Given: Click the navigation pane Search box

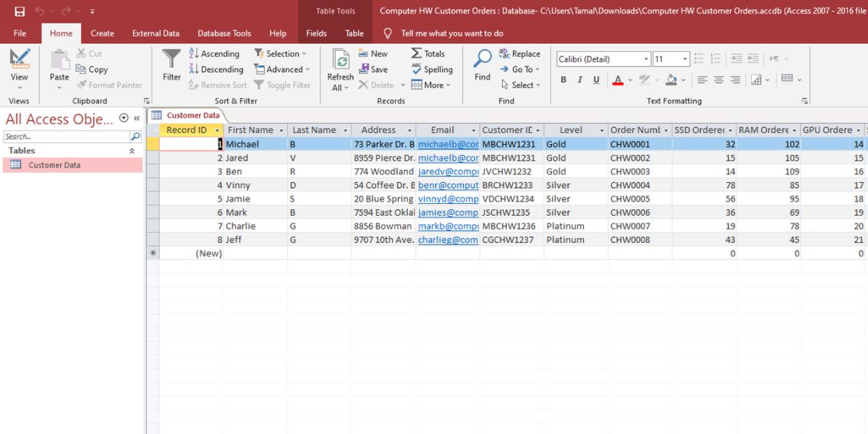Looking at the screenshot, I should (x=66, y=136).
